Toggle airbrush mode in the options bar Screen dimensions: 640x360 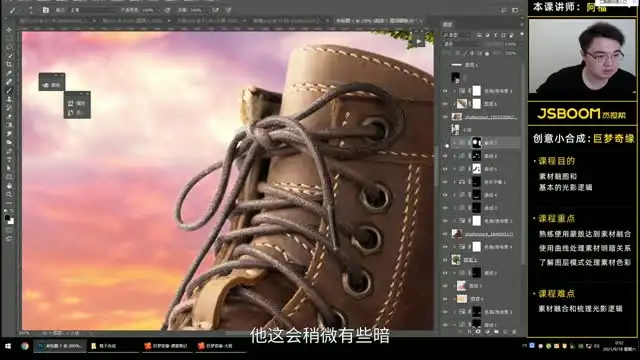click(x=216, y=10)
